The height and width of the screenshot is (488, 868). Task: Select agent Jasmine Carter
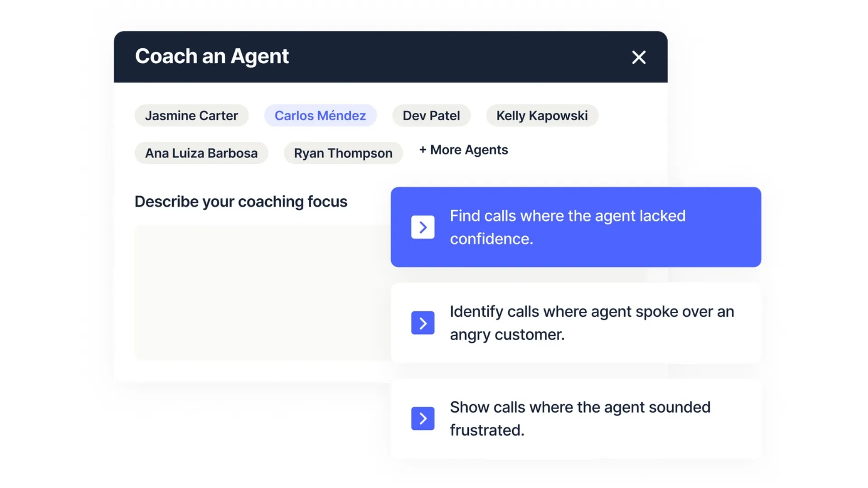pos(192,116)
